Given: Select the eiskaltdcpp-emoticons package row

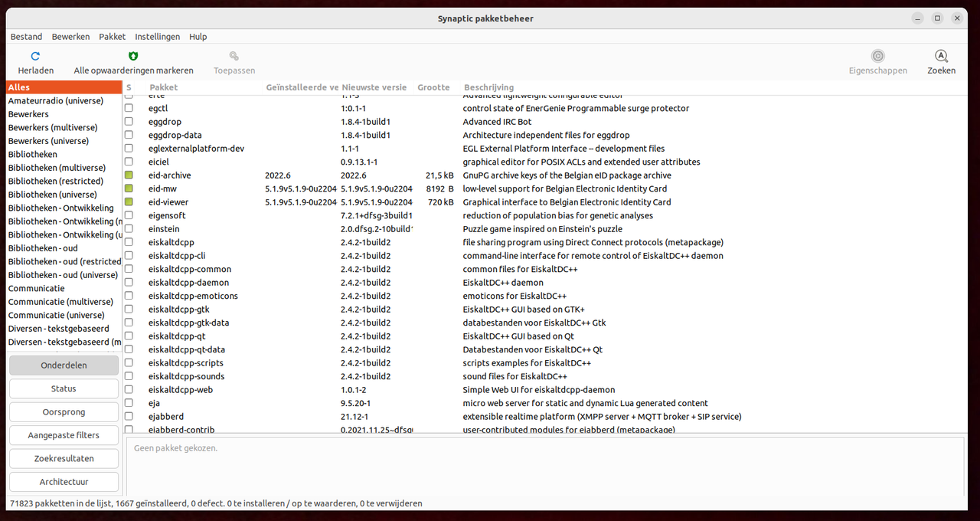Looking at the screenshot, I should tap(546, 296).
